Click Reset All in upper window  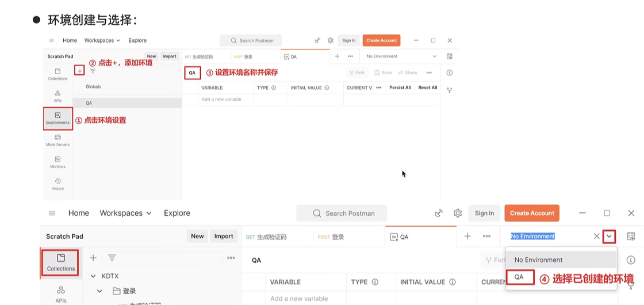[x=428, y=87]
